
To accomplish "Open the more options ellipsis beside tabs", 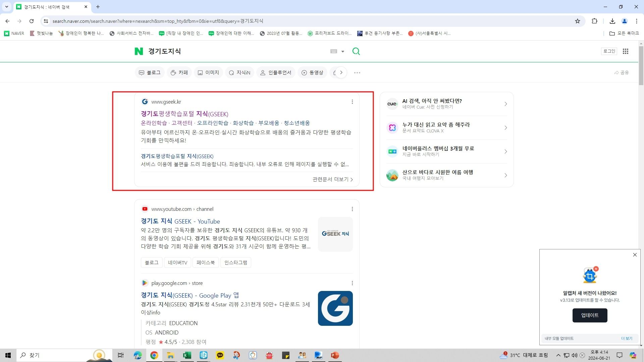I will 357,73.
